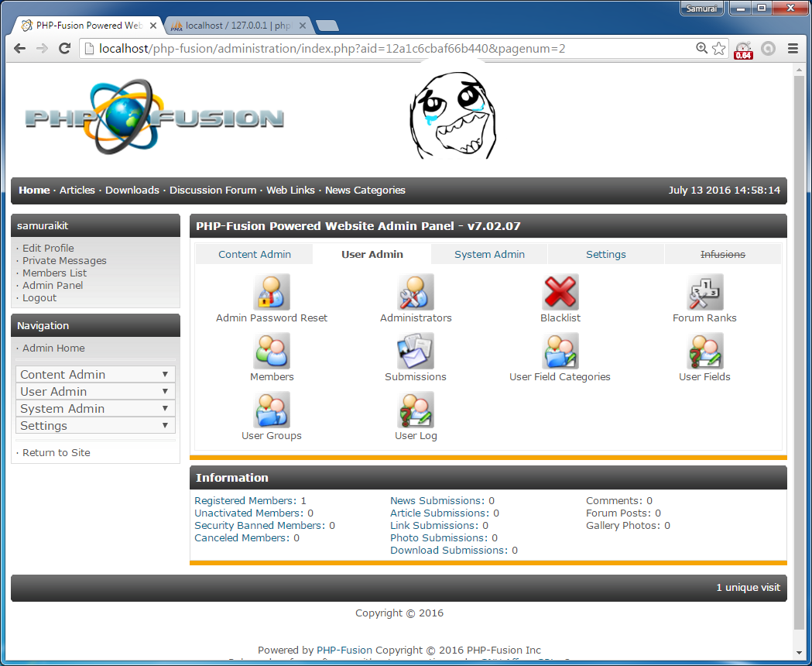Viewport: 812px width, 666px height.
Task: Open the User Groups icon
Action: (272, 410)
